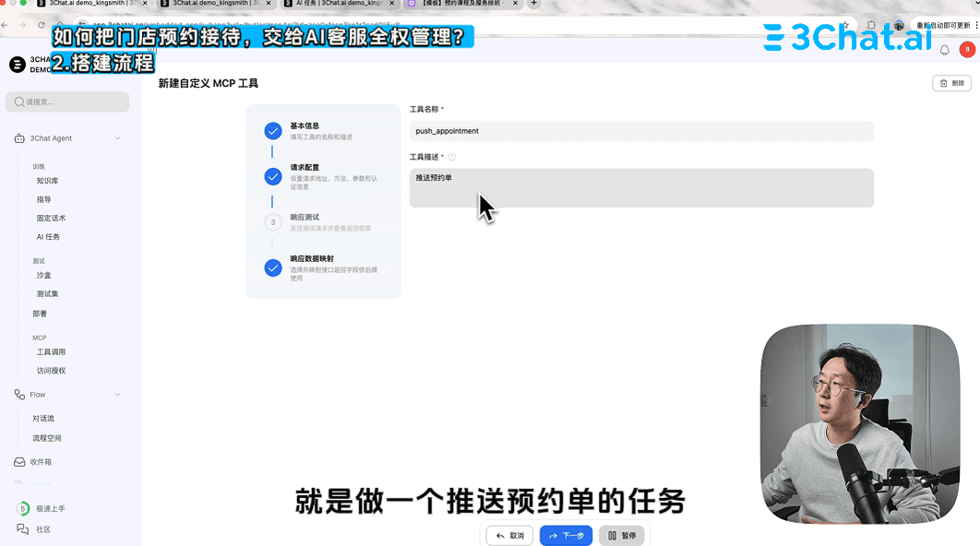
Task: Switch to first 3Chat.ai demo browser tab
Action: coord(92,3)
